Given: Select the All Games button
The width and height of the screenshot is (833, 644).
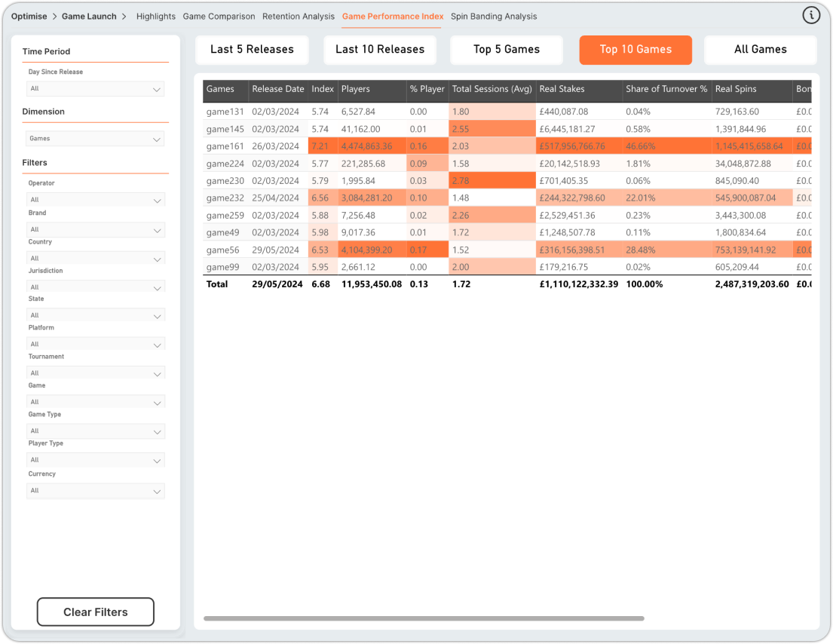Looking at the screenshot, I should pyautogui.click(x=760, y=50).
